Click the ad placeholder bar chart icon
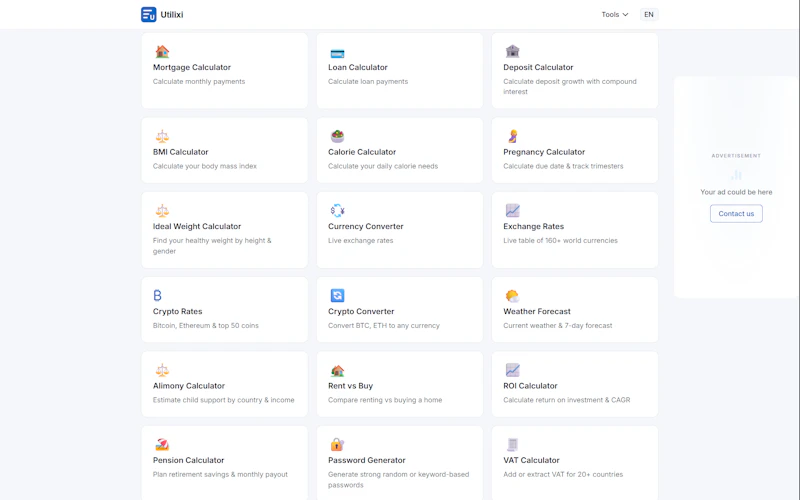The height and width of the screenshot is (500, 800). pyautogui.click(x=736, y=175)
